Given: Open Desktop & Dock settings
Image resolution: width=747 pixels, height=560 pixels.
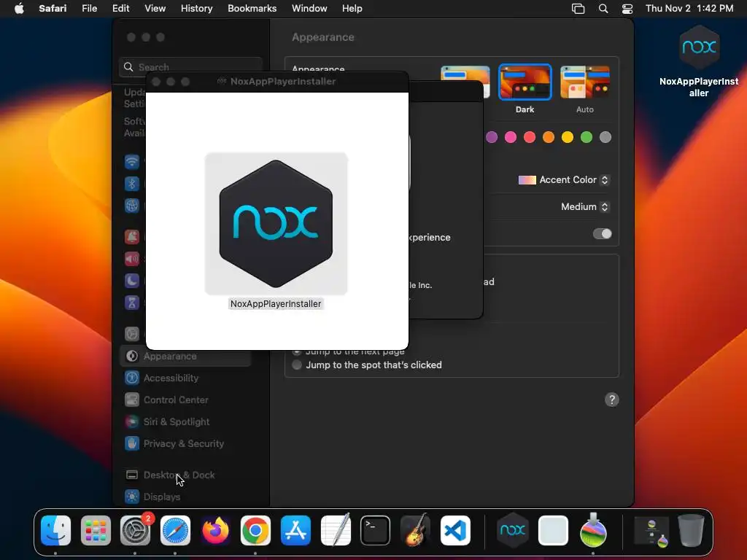Looking at the screenshot, I should pos(186,475).
